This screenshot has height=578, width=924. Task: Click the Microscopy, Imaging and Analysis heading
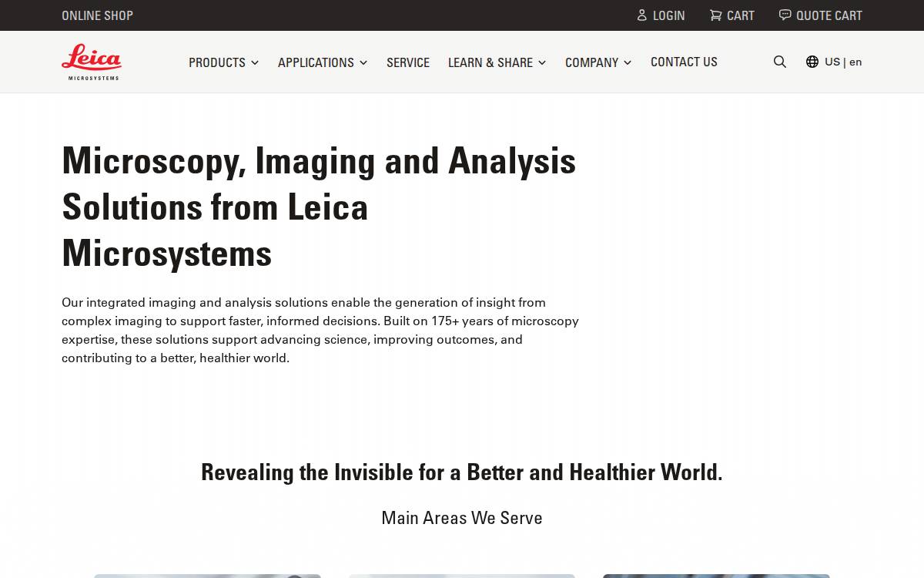coord(319,207)
